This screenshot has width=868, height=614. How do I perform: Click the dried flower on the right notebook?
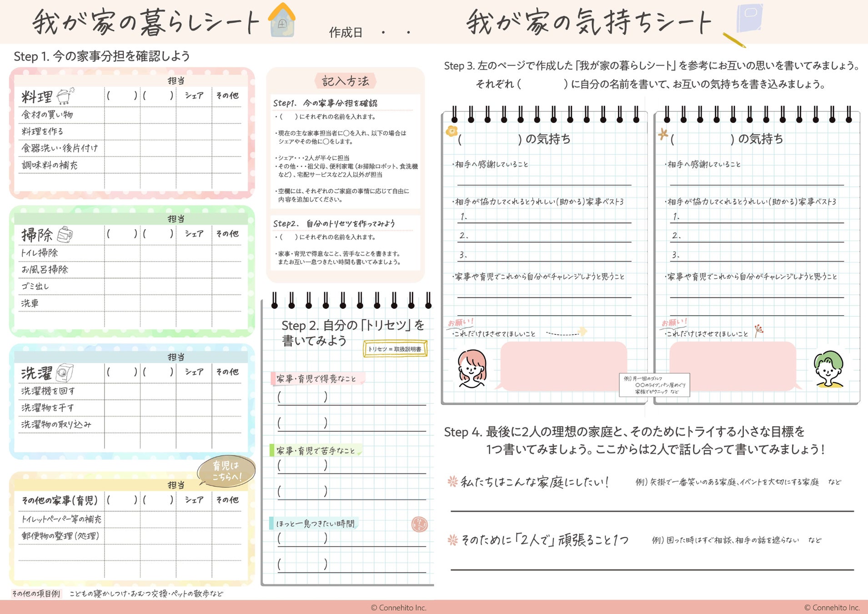point(663,134)
